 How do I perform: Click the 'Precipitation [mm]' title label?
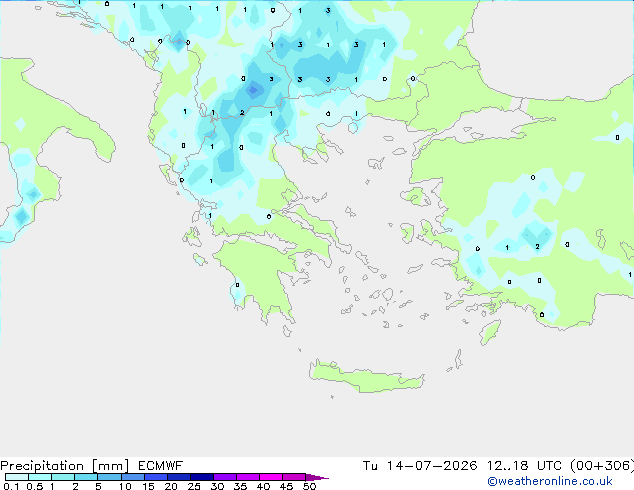[x=65, y=466]
